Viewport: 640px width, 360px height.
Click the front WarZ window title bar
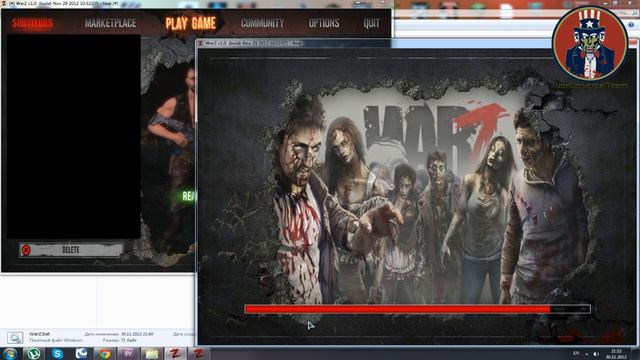click(x=416, y=43)
